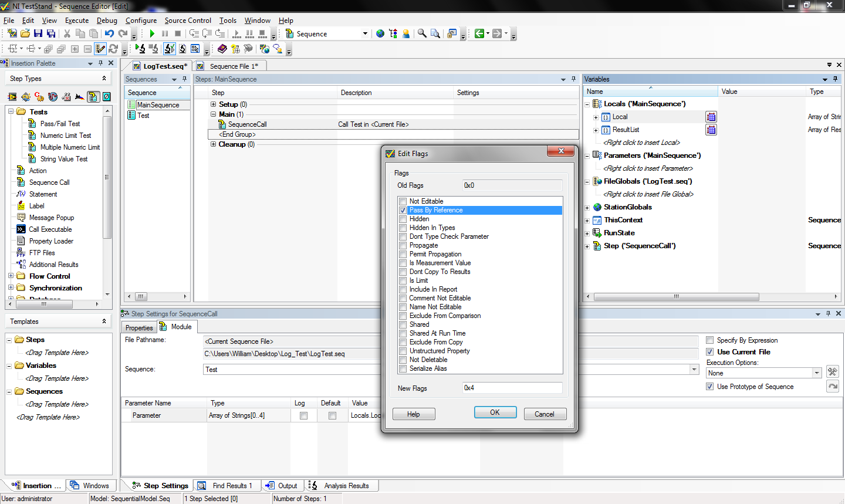Viewport: 845px width, 504px height.
Task: Enable the Not Editable flag
Action: [403, 201]
